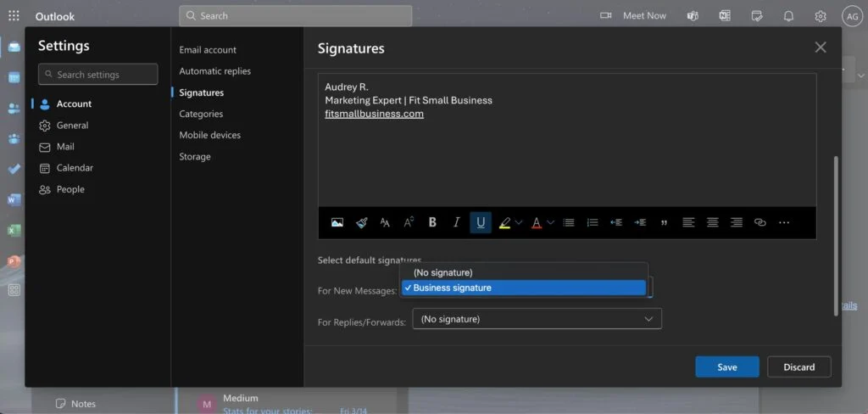Select the Format painter tool
The image size is (868, 414).
361,223
